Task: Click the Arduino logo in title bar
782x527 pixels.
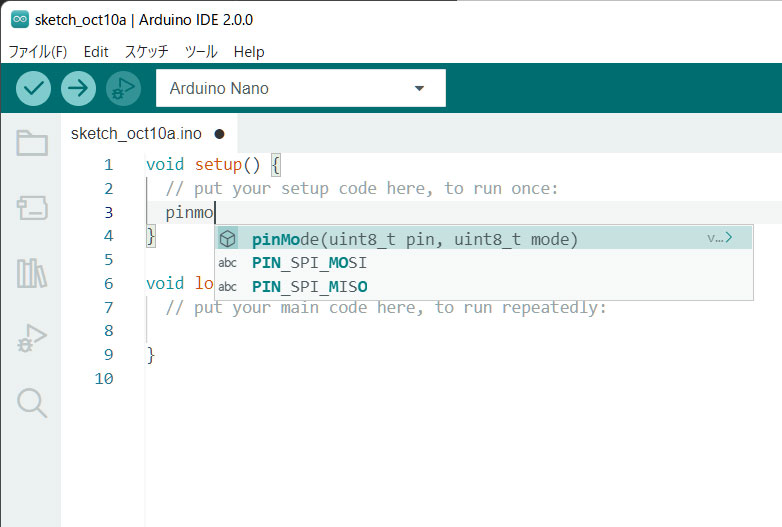Action: click(20, 19)
